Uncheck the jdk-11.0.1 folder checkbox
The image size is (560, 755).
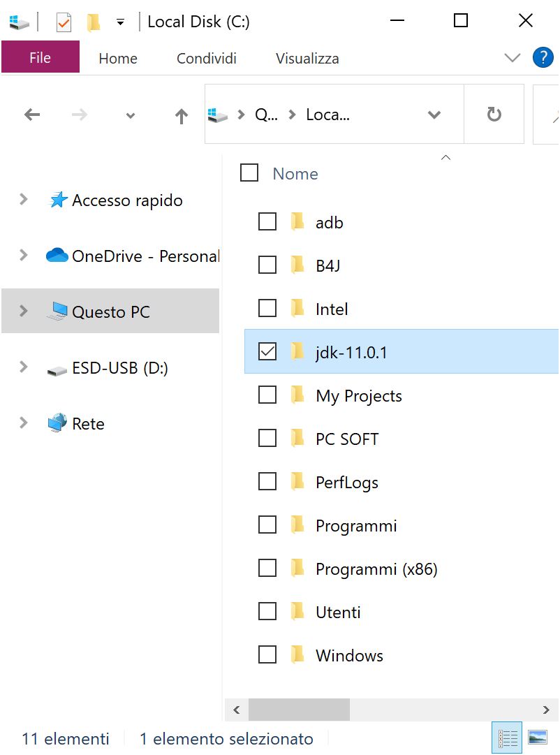click(x=267, y=352)
